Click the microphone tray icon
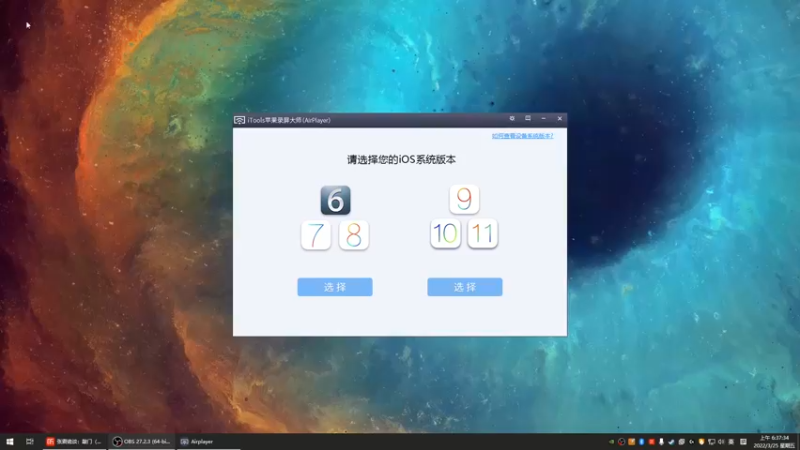The image size is (800, 450). click(661, 442)
